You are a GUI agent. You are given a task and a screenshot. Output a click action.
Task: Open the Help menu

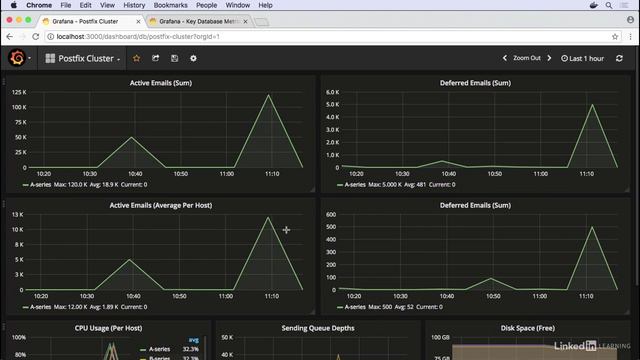pyautogui.click(x=265, y=5)
